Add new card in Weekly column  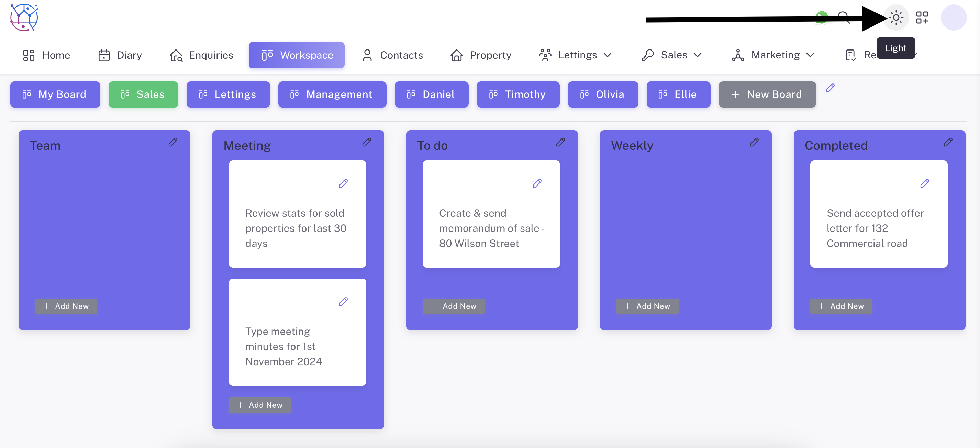point(647,306)
